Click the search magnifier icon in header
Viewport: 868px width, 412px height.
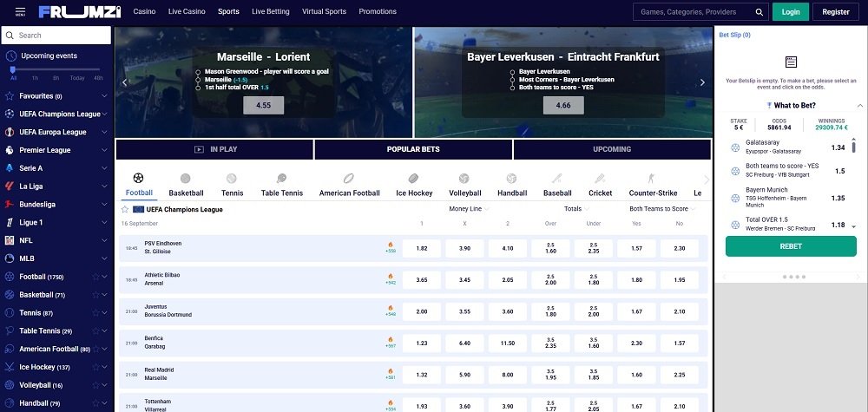(759, 12)
